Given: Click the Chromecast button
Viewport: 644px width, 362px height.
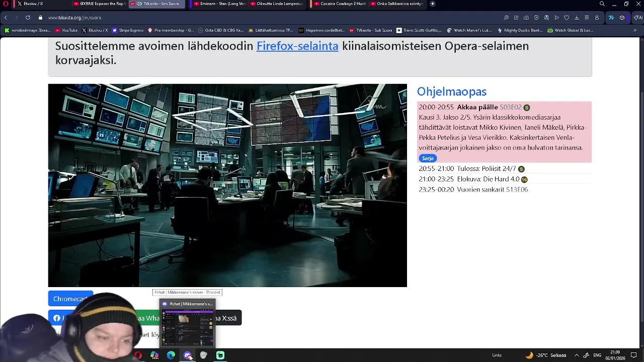Looking at the screenshot, I should tap(70, 299).
